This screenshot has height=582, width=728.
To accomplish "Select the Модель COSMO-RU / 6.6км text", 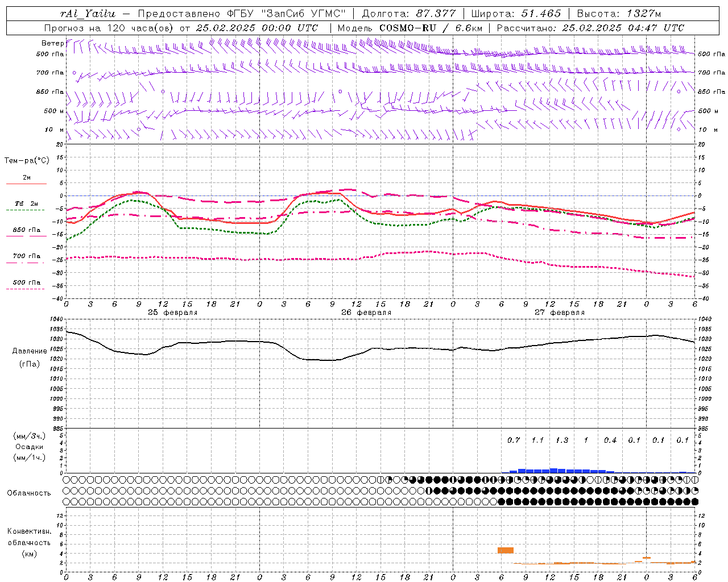I will point(409,28).
